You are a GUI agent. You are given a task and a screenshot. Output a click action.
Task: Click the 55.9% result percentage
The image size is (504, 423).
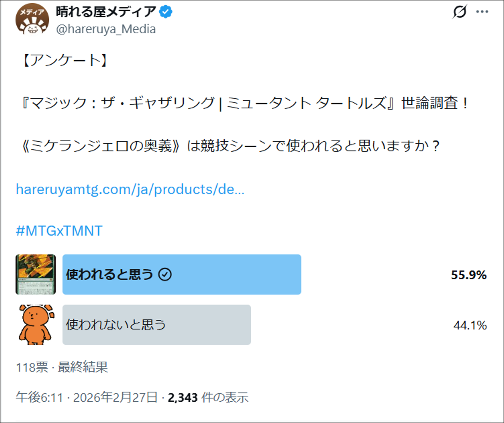(x=468, y=275)
